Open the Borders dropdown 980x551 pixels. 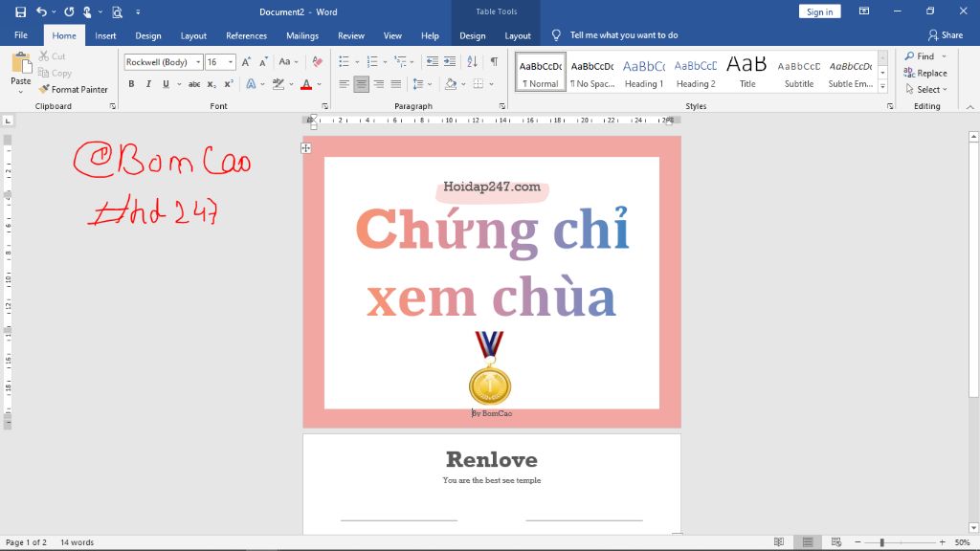pos(491,84)
